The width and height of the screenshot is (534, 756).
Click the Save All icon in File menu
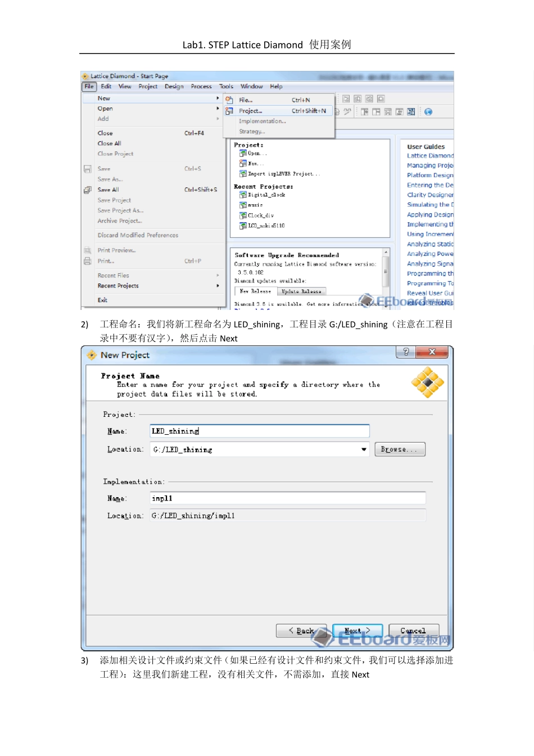[88, 190]
